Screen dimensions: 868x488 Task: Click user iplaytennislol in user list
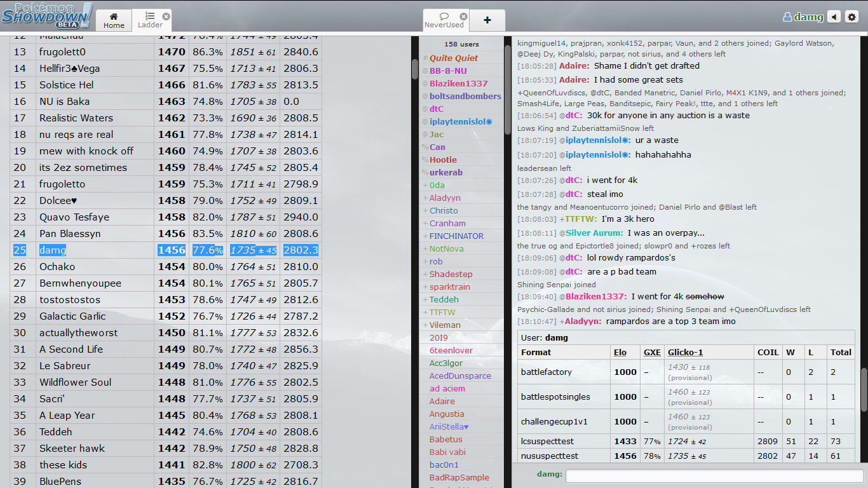(x=461, y=121)
